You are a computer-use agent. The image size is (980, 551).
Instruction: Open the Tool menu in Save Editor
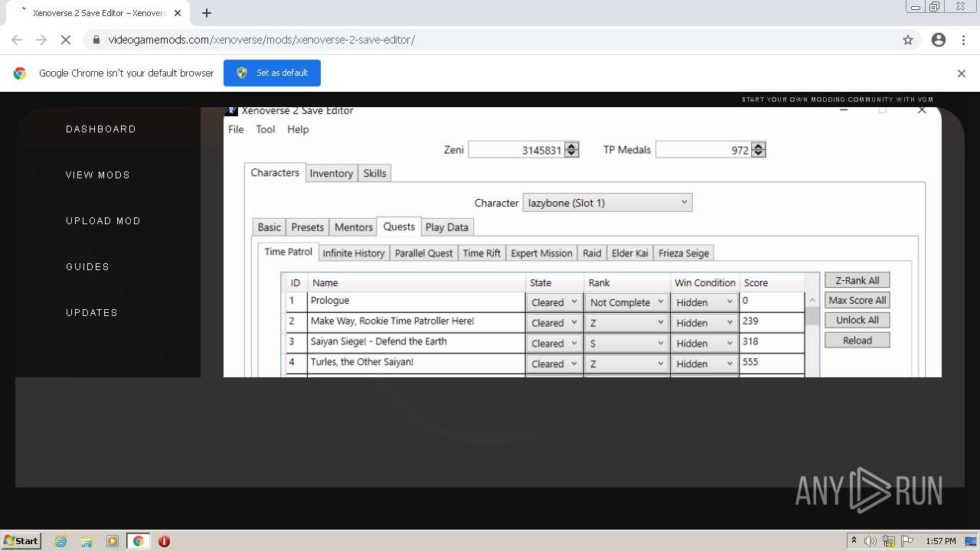266,129
